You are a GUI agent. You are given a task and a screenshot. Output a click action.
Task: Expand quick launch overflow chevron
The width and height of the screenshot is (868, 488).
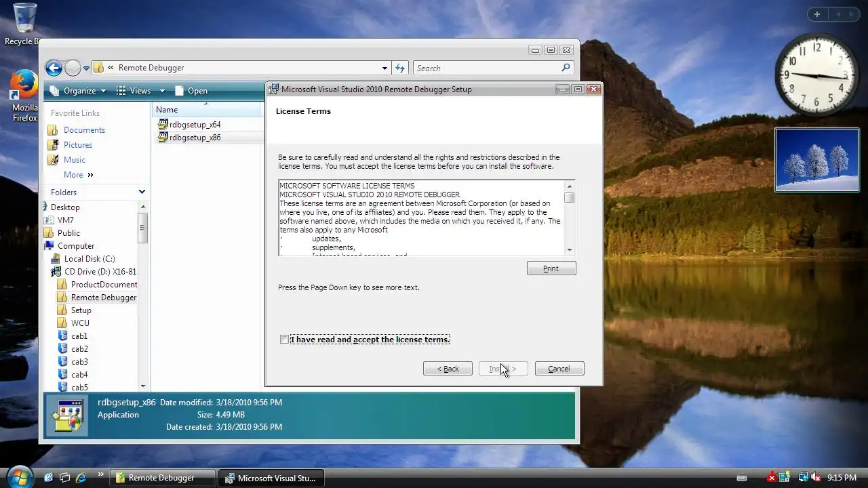101,474
